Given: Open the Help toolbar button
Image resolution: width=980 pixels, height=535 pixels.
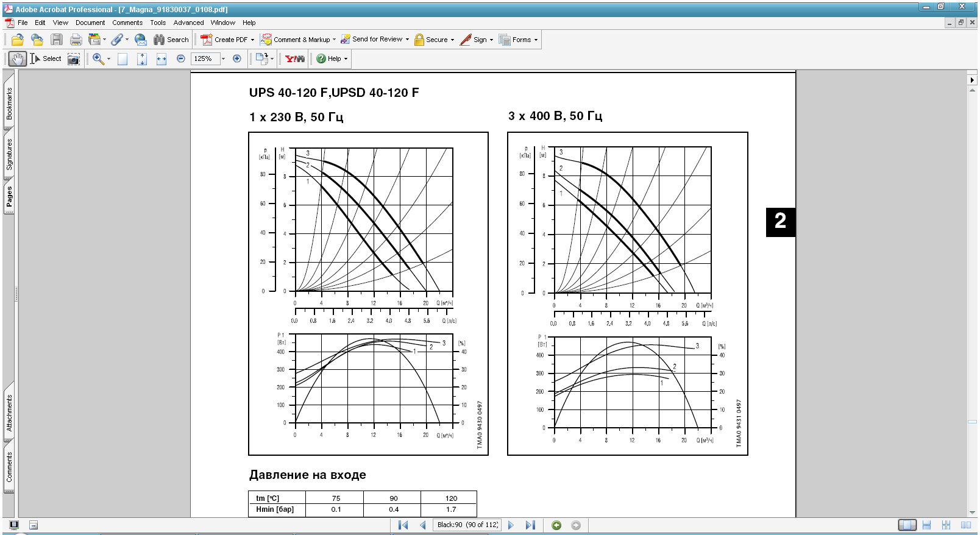Looking at the screenshot, I should [332, 58].
